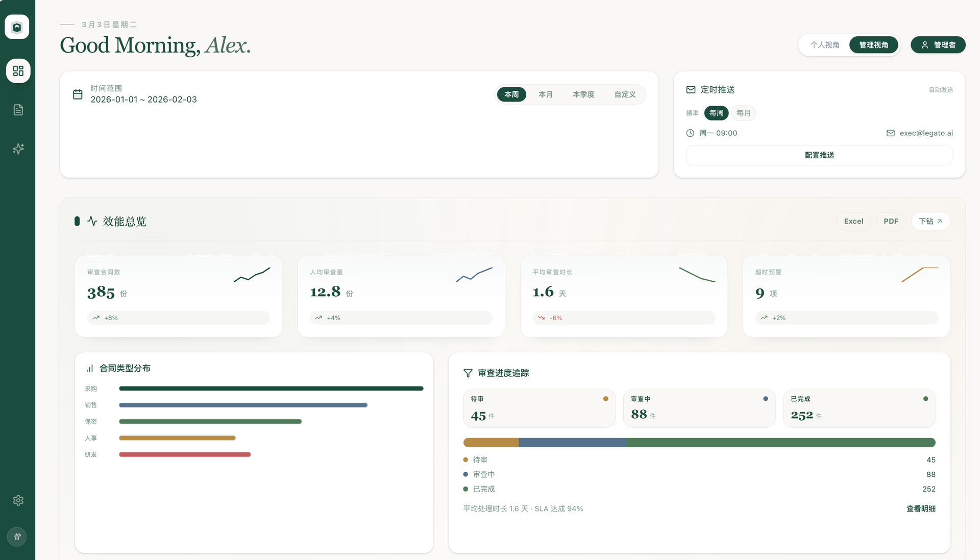Click the envelope icon next to 定时推送
Image resolution: width=980 pixels, height=560 pixels.
click(691, 89)
